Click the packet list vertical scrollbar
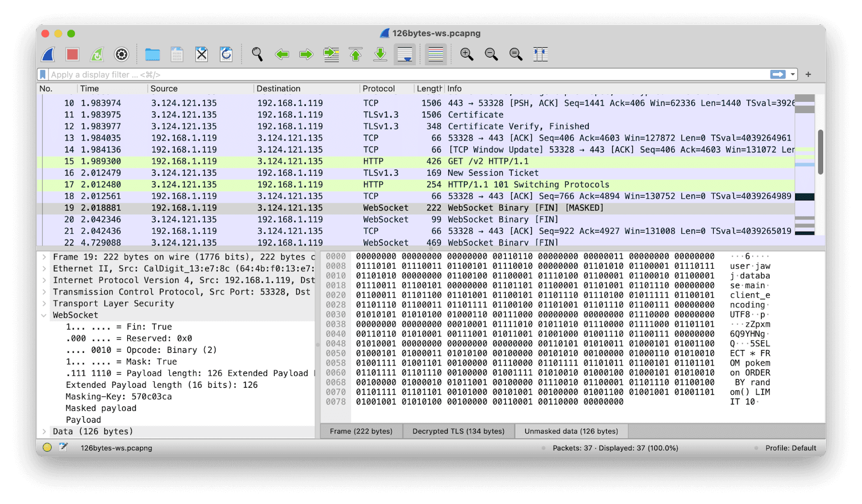Image resolution: width=862 pixels, height=504 pixels. pos(821,152)
